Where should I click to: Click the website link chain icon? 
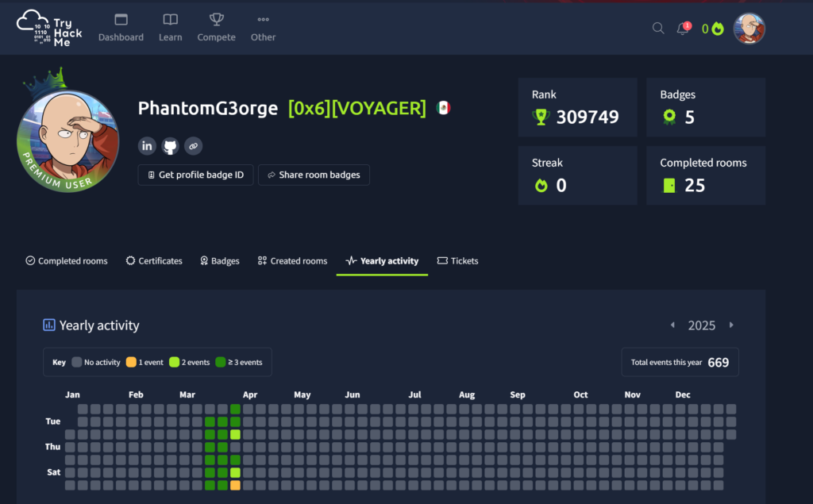pos(194,146)
